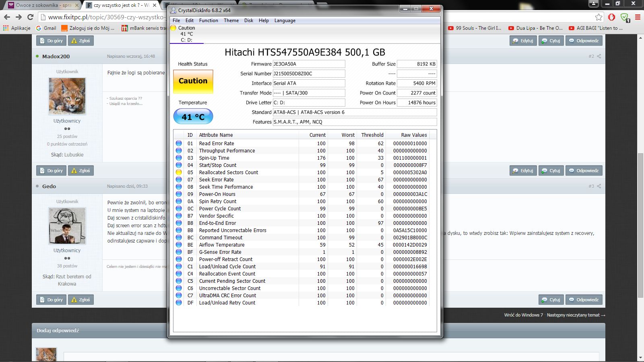Click Cytuj button in post #2

point(551,171)
